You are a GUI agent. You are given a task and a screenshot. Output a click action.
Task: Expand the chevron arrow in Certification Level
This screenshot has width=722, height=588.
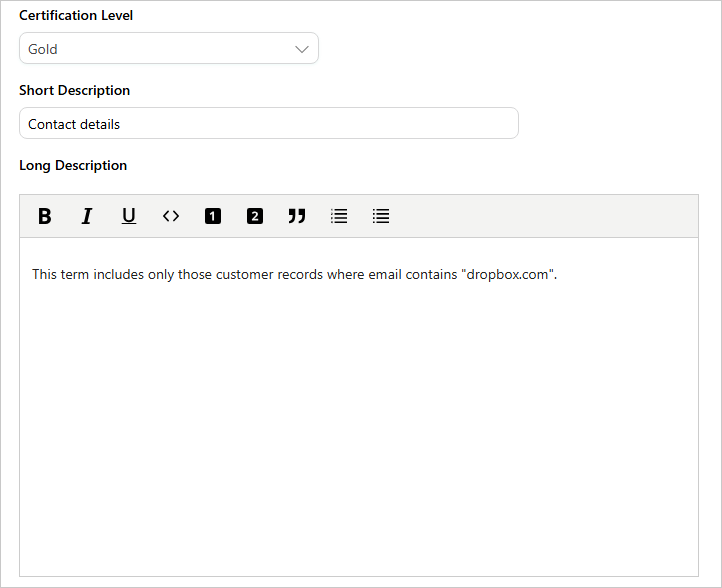click(302, 49)
